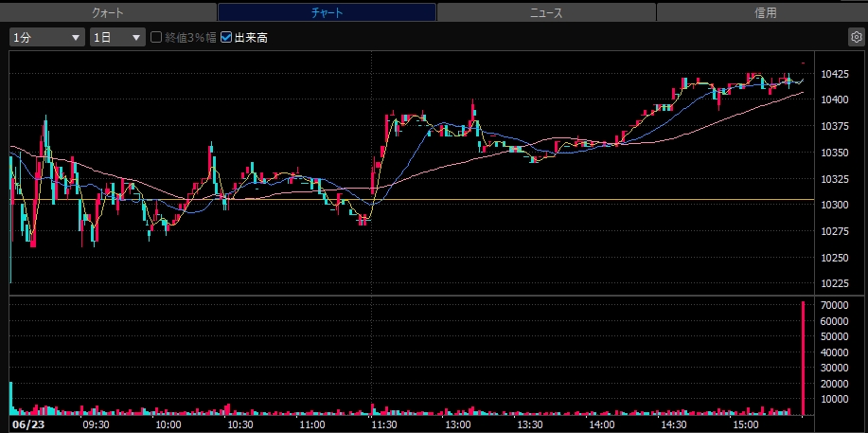Click the 10375 price axis label
868x433 pixels.
(835, 126)
